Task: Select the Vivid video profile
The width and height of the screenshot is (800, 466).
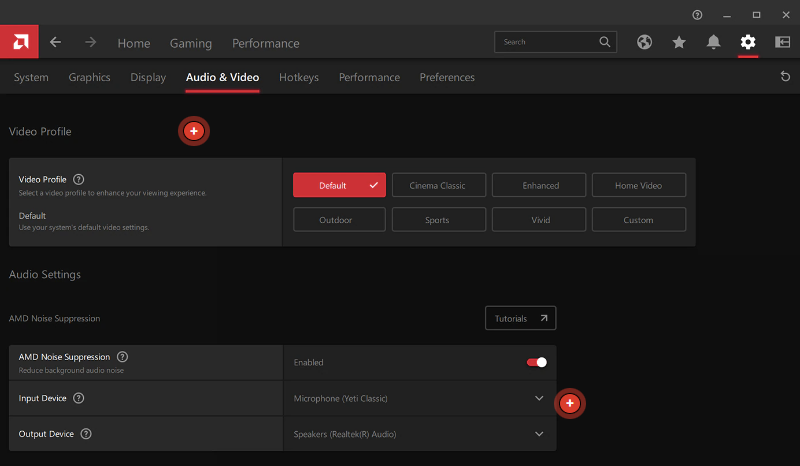Action: point(539,219)
